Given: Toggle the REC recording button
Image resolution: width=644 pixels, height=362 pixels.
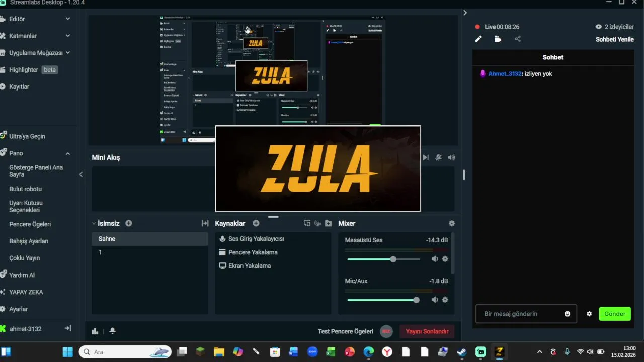Looking at the screenshot, I should (386, 332).
